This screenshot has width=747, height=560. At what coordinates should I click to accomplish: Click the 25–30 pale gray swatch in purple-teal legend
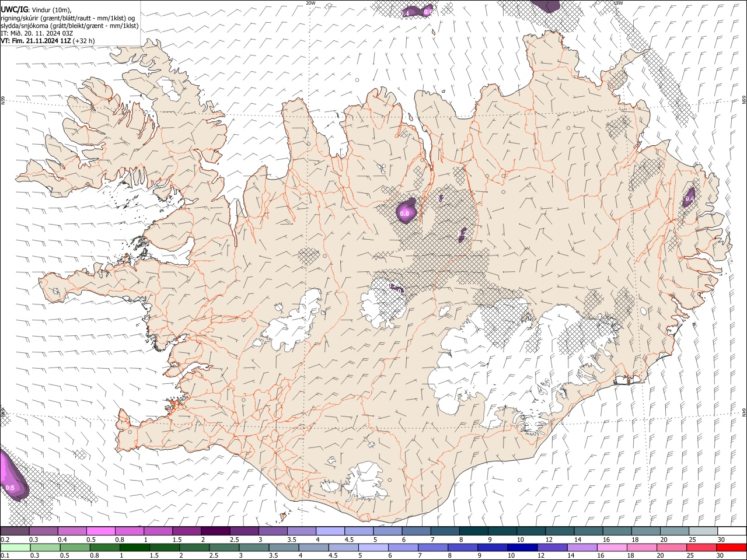[x=703, y=531]
